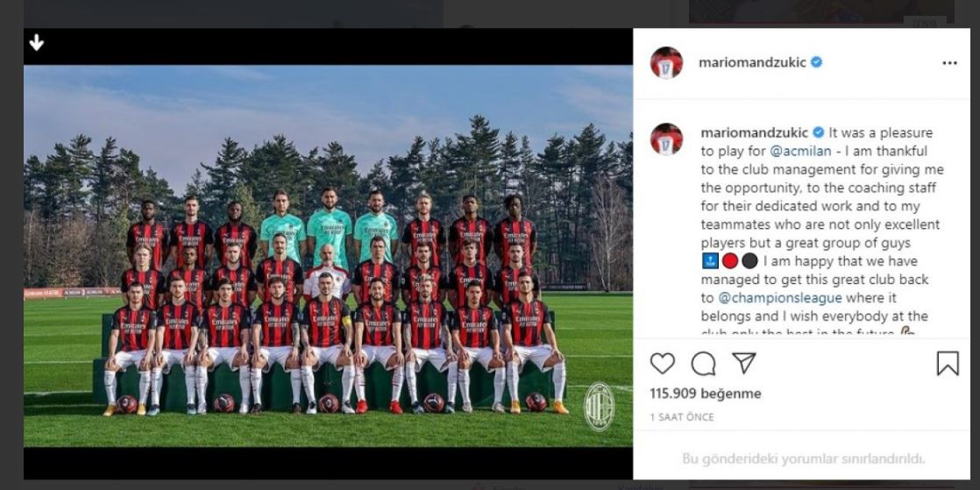Screen dimensions: 980x490
Task: Open mariomandzukic username in post header
Action: coord(752,62)
